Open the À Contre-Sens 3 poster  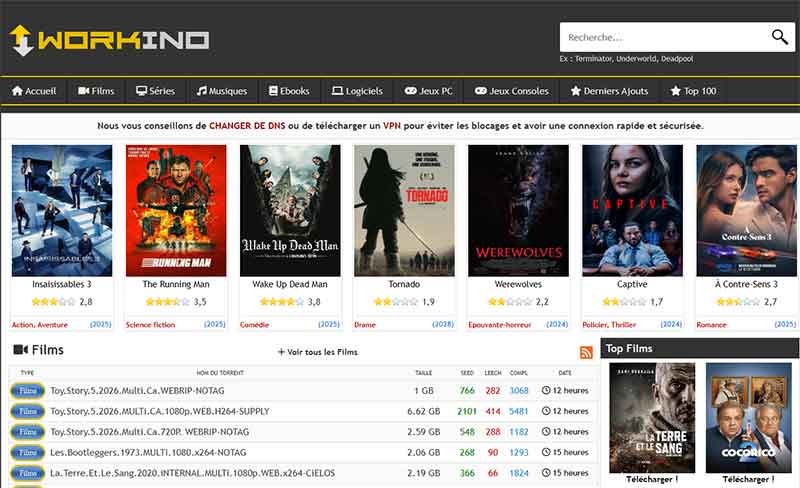point(746,210)
